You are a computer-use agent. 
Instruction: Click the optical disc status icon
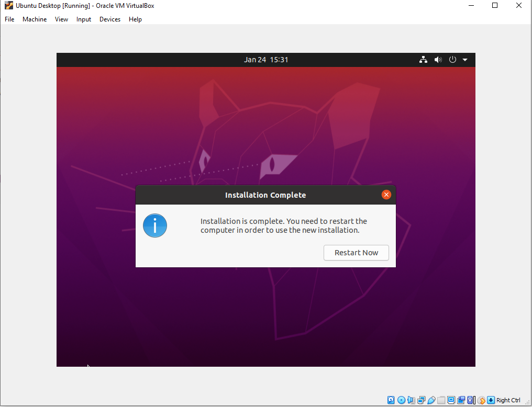[x=401, y=400]
